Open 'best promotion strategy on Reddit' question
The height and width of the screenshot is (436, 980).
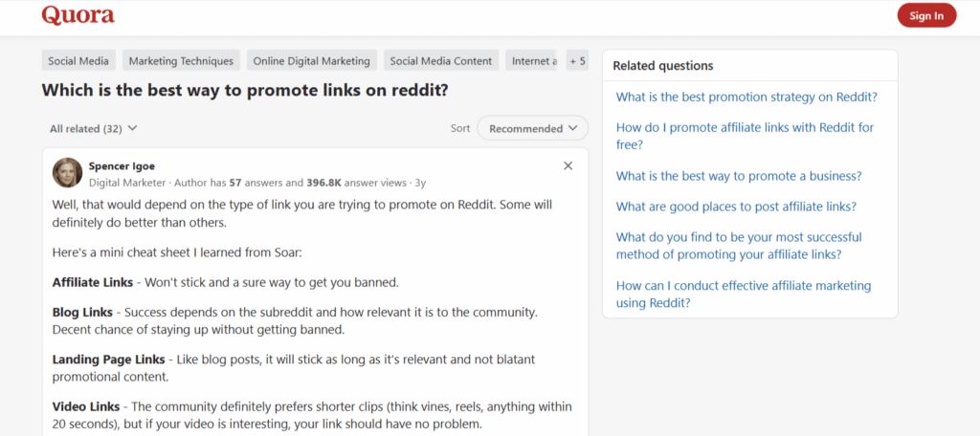tap(746, 97)
